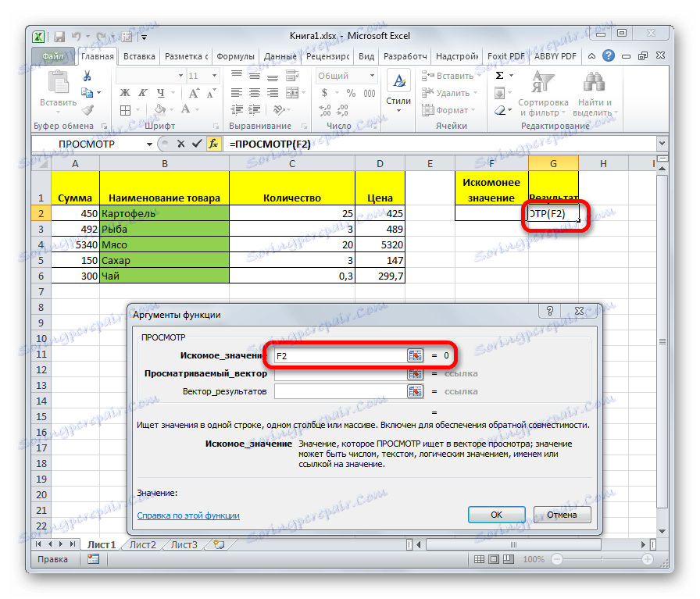The width and height of the screenshot is (700, 599).
Task: Click the Increase decimal icon
Action: point(325,110)
